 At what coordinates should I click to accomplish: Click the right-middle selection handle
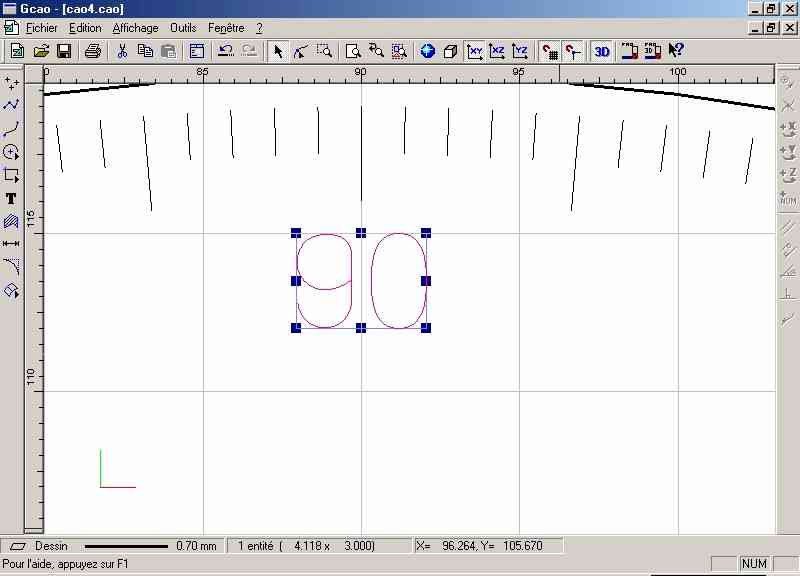(x=426, y=281)
